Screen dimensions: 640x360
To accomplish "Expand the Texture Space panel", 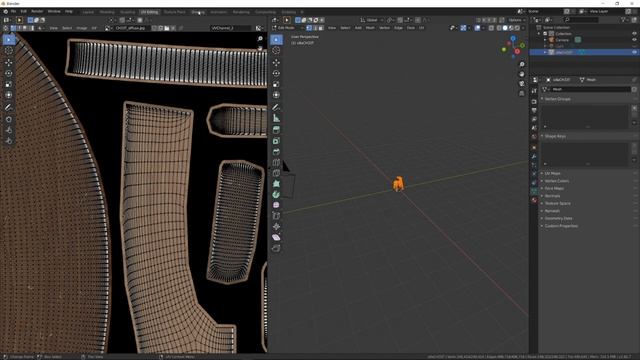I will tap(557, 203).
